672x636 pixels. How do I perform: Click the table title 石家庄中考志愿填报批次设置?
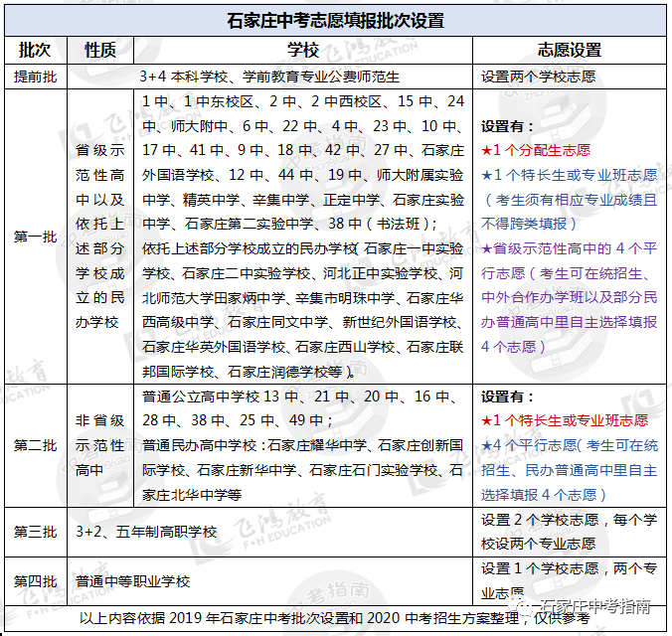point(335,21)
